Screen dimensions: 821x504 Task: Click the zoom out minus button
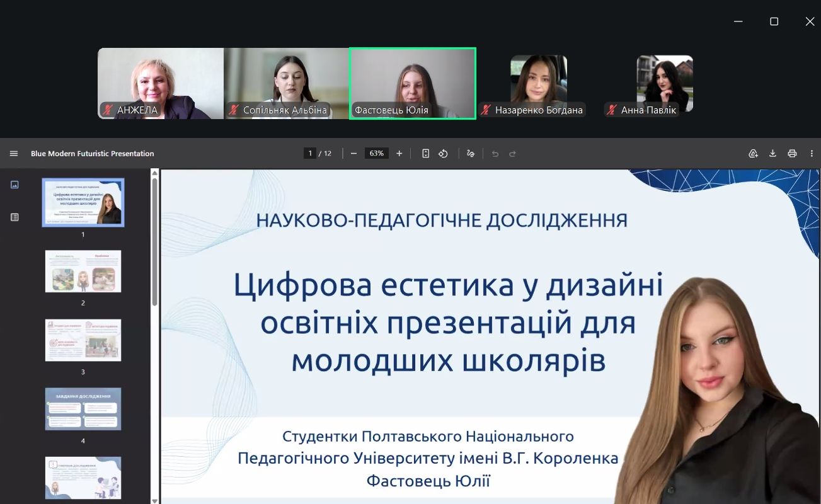click(353, 154)
